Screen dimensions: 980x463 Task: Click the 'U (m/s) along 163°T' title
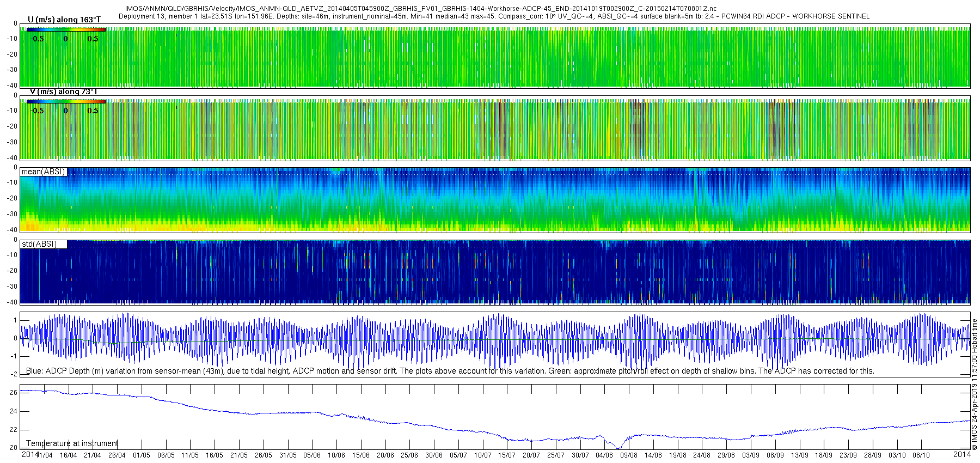64,20
